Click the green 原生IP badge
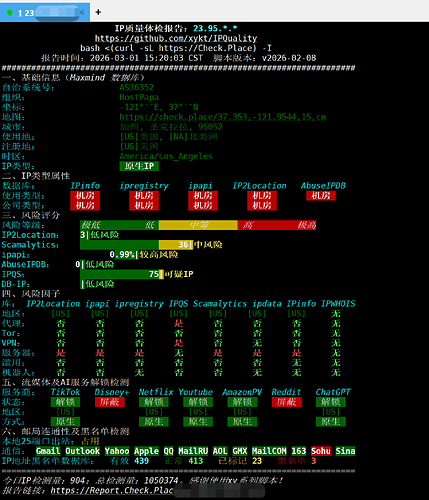The width and height of the screenshot is (429, 500). [139, 166]
